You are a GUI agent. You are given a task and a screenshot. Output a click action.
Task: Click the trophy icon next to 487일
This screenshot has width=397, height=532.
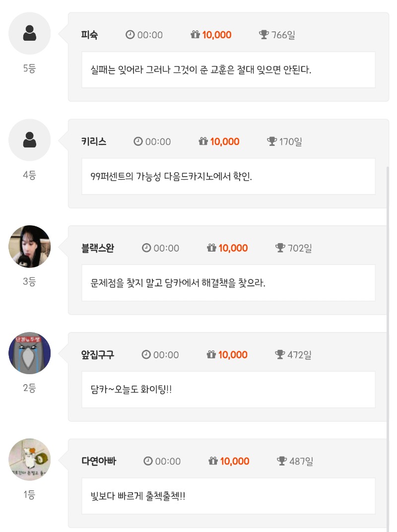click(x=282, y=461)
